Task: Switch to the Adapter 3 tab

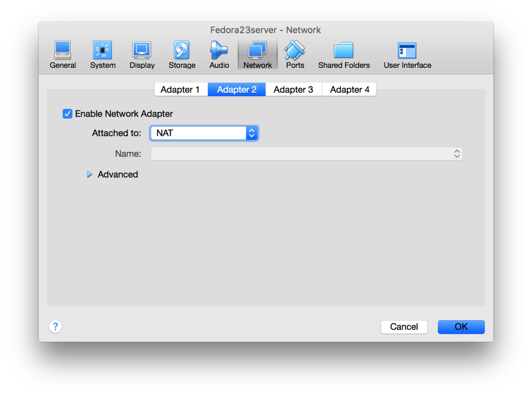Action: (x=294, y=89)
